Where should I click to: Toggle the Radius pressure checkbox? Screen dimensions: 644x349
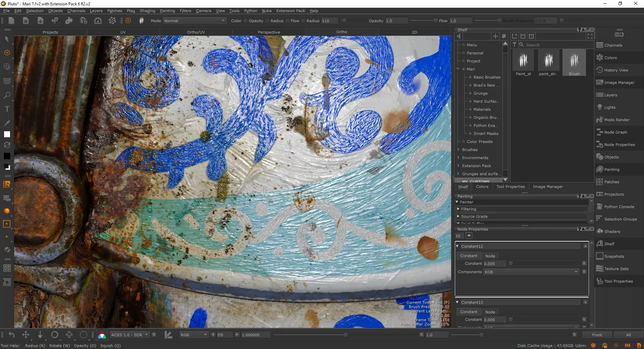pos(287,21)
